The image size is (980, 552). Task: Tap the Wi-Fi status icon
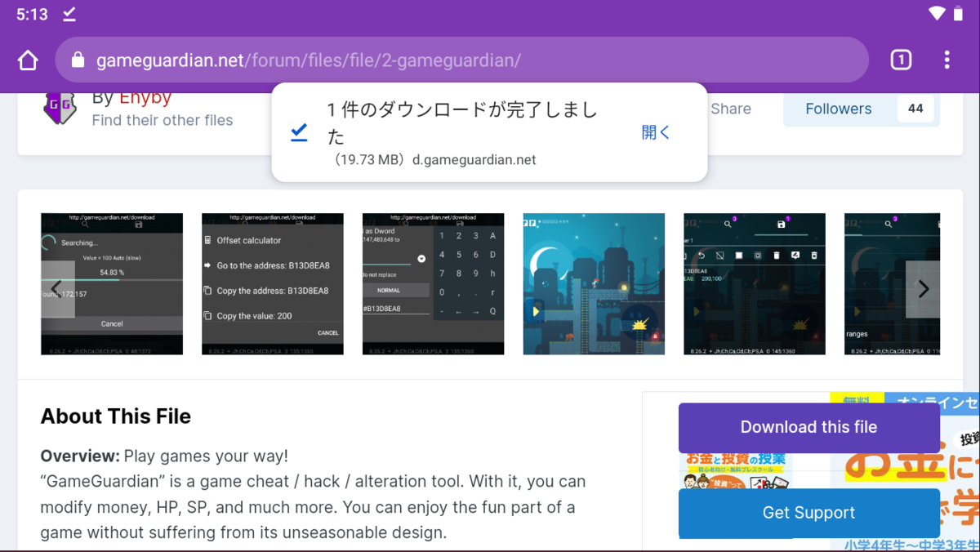coord(937,14)
